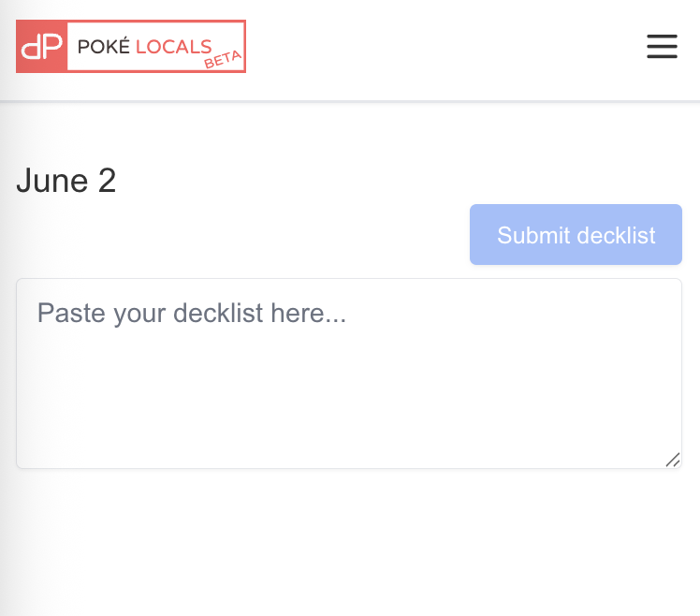Focus the decklist paste text area
Screen dimensions: 700x616
(348, 373)
